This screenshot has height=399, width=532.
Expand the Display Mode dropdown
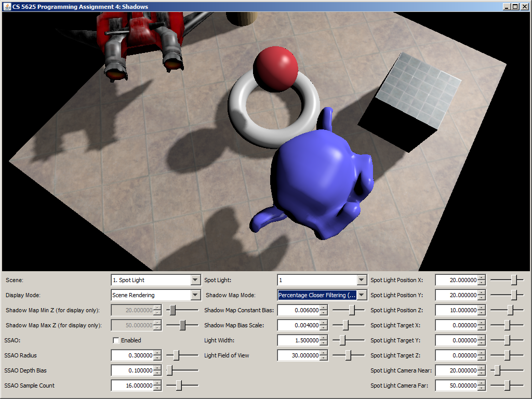195,295
